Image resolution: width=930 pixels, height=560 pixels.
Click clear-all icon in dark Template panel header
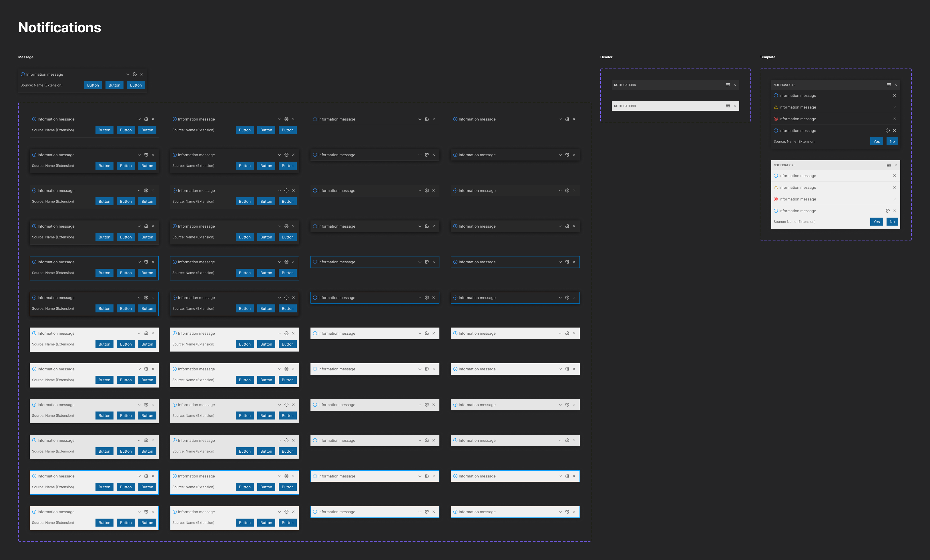coord(889,85)
